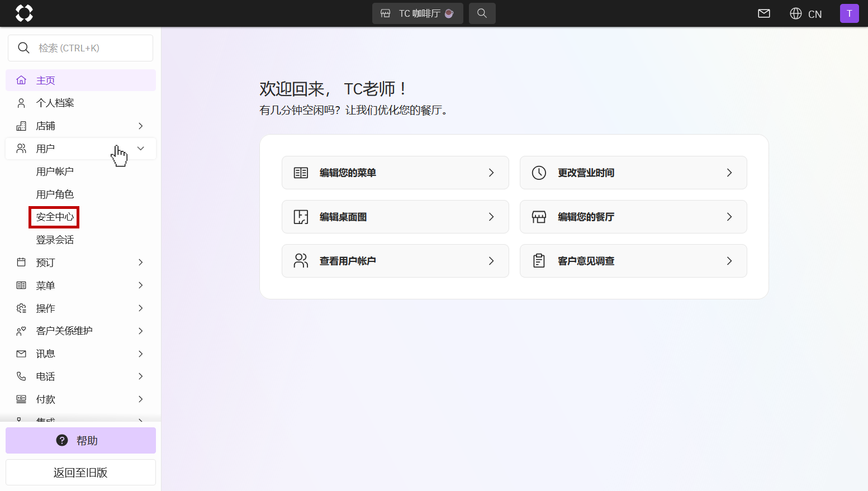Image resolution: width=868 pixels, height=491 pixels.
Task: Open the 查看用户帐户 card
Action: pos(395,261)
